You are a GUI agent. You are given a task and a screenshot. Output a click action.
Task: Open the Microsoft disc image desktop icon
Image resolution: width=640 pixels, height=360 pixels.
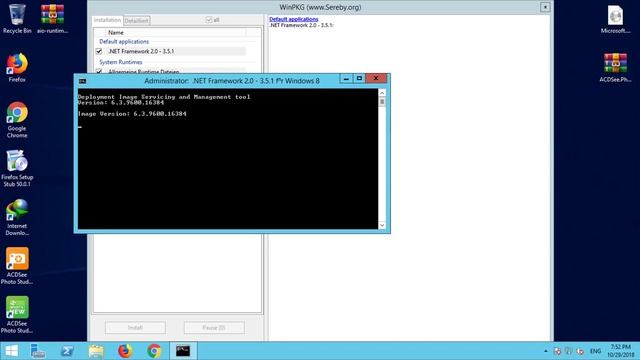(615, 19)
